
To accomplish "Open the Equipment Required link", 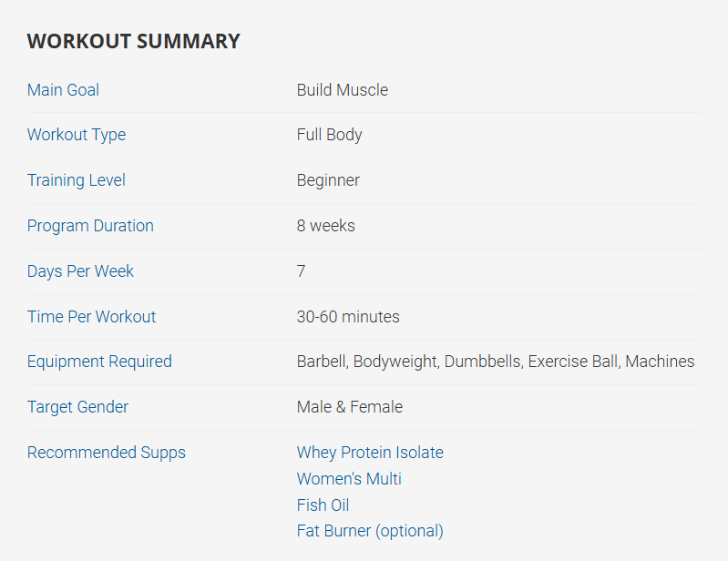I will [x=99, y=362].
